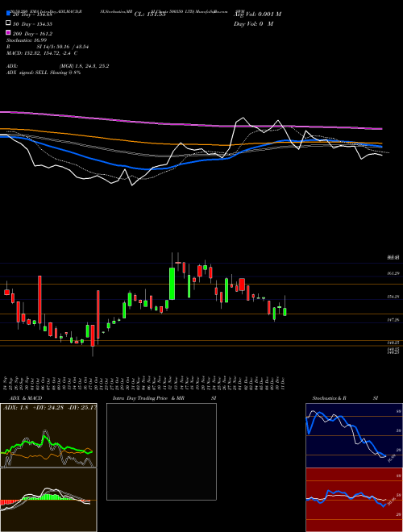Select the '50 Day = 154.55' label
The image size is (403, 532).
click(x=32, y=24)
